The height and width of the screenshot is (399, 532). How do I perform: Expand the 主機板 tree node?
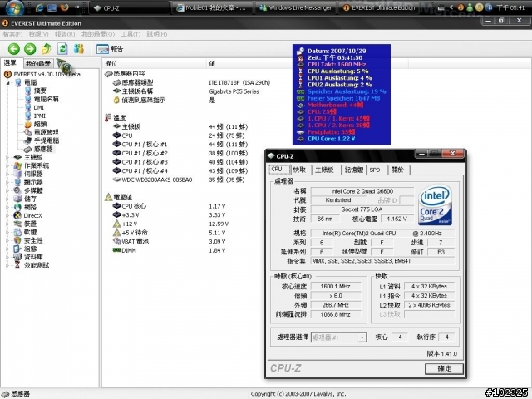click(x=7, y=157)
